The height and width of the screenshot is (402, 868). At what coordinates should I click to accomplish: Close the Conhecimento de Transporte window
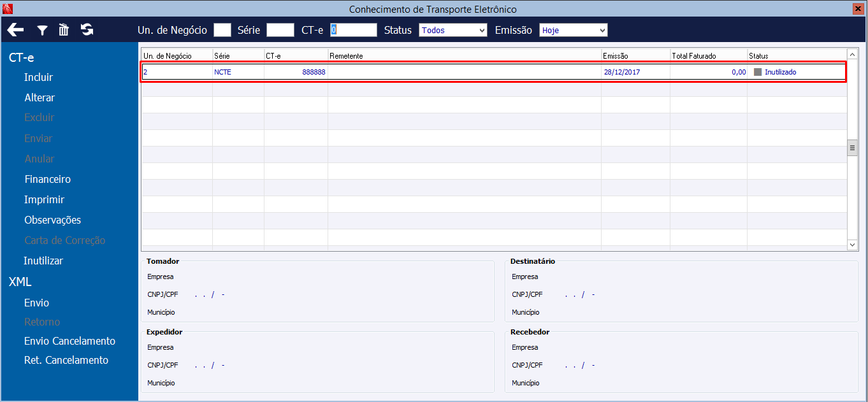tap(858, 9)
